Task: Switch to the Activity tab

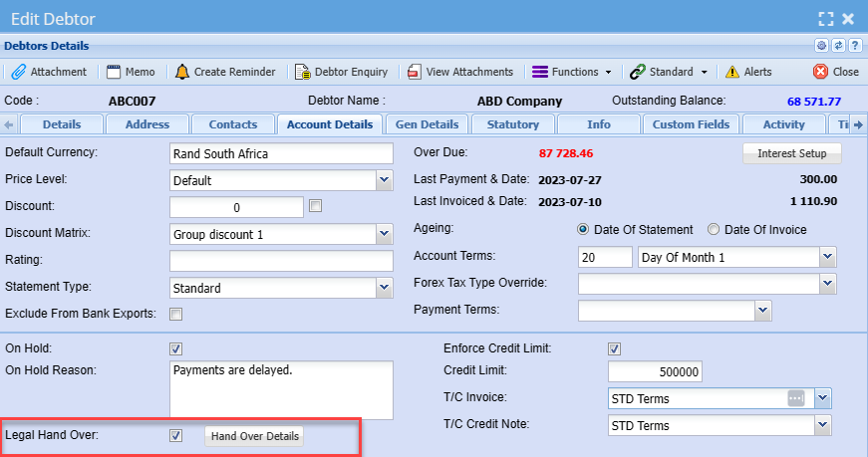Action: click(x=784, y=124)
